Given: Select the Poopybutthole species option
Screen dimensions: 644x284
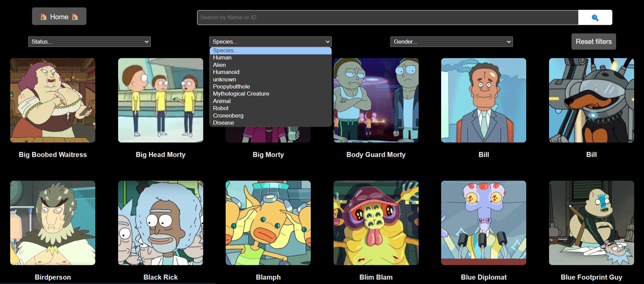Looking at the screenshot, I should (x=271, y=86).
